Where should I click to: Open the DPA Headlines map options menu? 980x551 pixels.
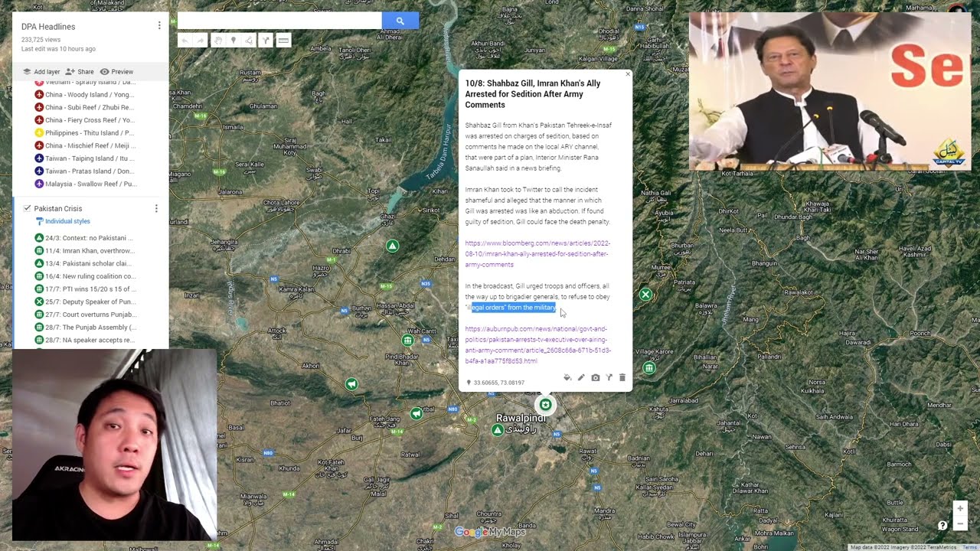pos(159,26)
